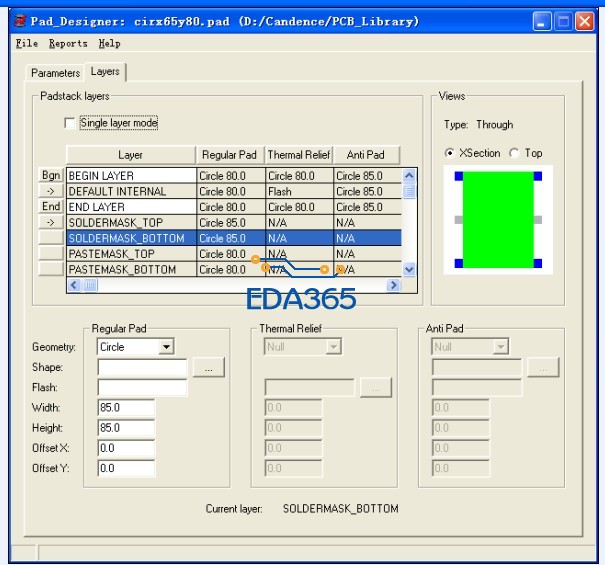Click the End row button
The image size is (605, 565).
pos(51,206)
